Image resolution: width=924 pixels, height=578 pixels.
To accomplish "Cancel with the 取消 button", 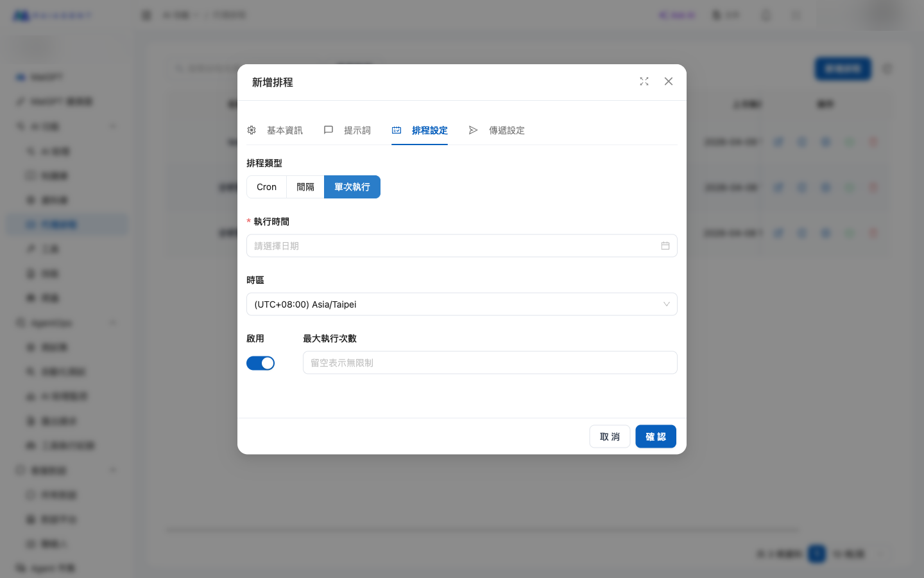I will (610, 437).
